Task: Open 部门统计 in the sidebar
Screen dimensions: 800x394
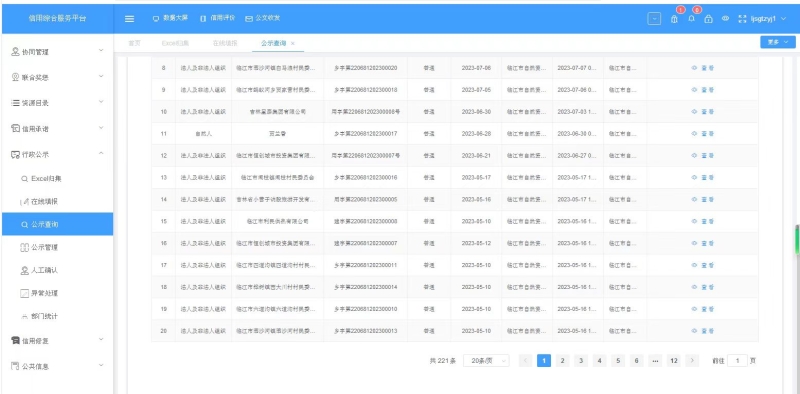Action: (x=58, y=316)
